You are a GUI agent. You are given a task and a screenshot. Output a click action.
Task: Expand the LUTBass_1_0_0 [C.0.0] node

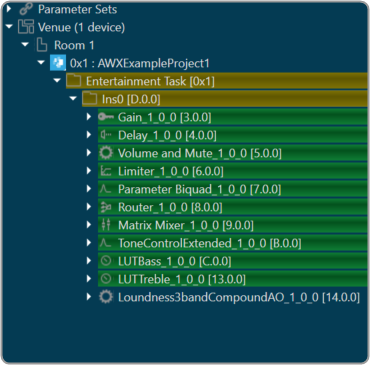point(89,261)
